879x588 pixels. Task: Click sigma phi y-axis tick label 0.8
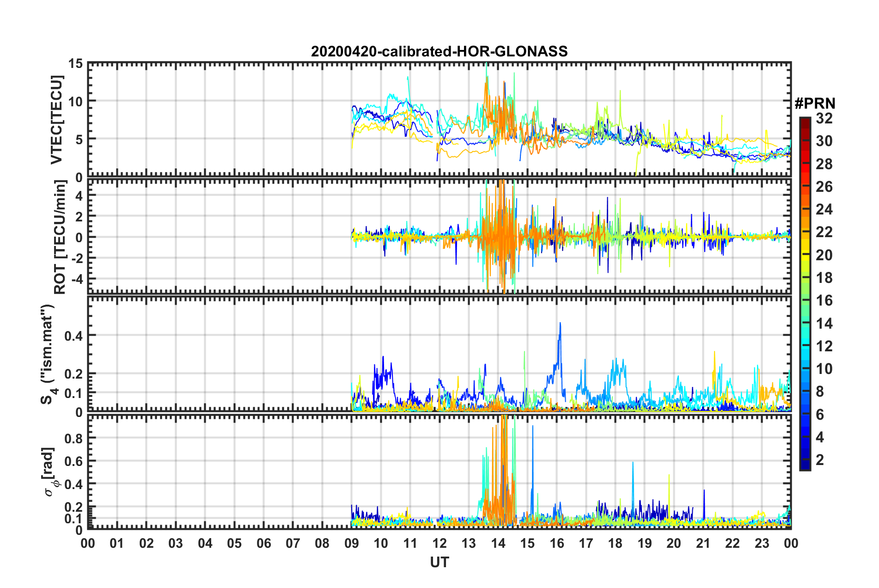73,438
